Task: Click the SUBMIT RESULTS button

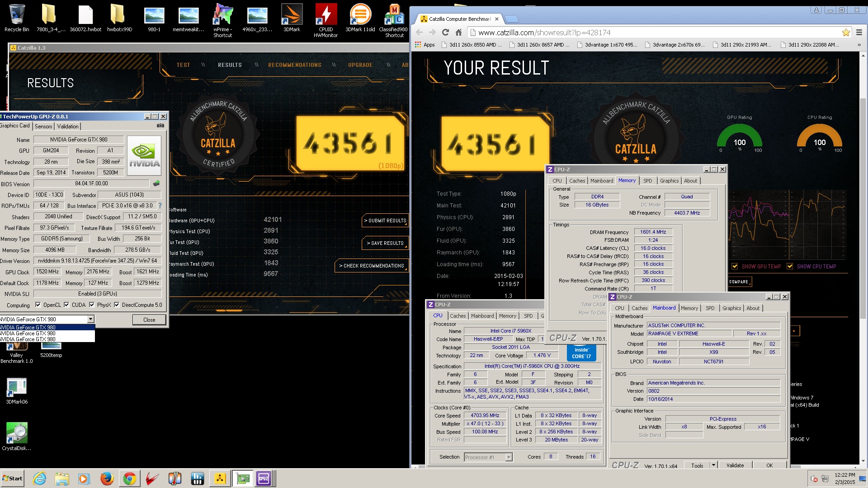Action: pyautogui.click(x=385, y=221)
